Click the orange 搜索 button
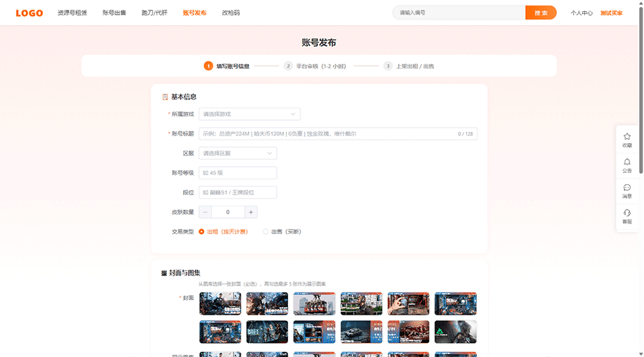This screenshot has height=357, width=644. click(541, 13)
